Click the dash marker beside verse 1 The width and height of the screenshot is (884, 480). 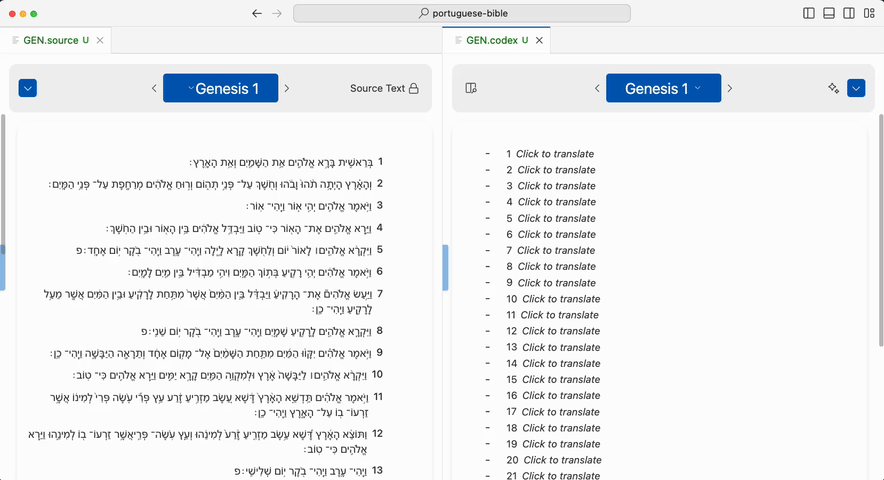pyautogui.click(x=488, y=153)
